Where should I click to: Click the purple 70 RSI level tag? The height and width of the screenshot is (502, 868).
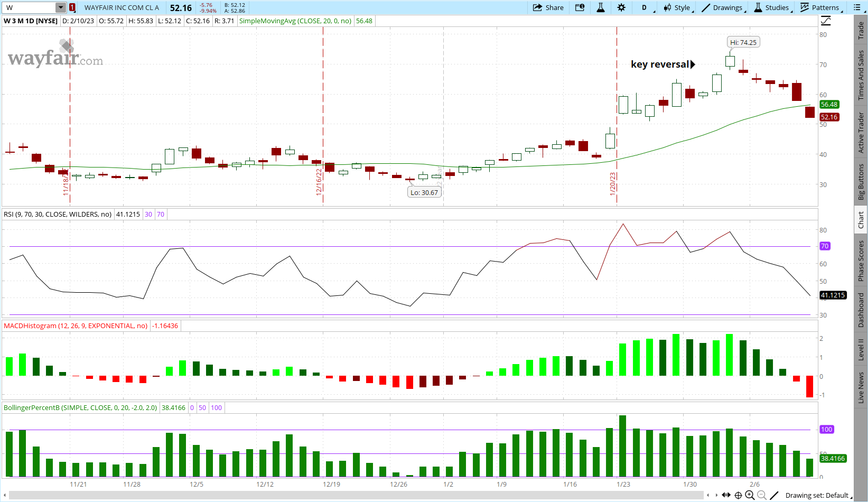825,246
